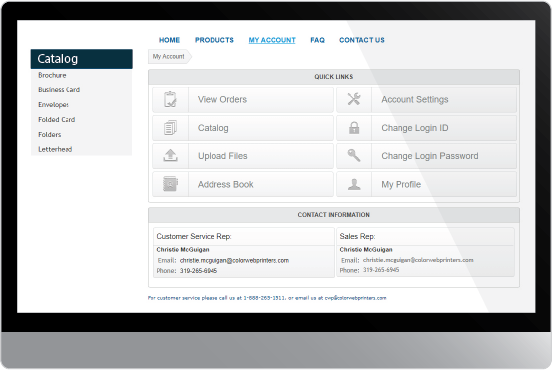Click the Sales Rep: heading

(357, 237)
